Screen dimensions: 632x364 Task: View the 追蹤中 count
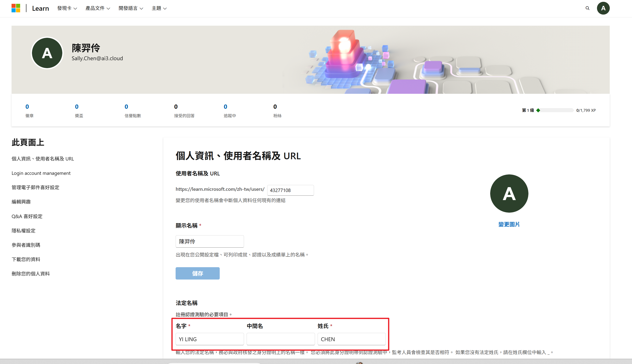(x=225, y=107)
